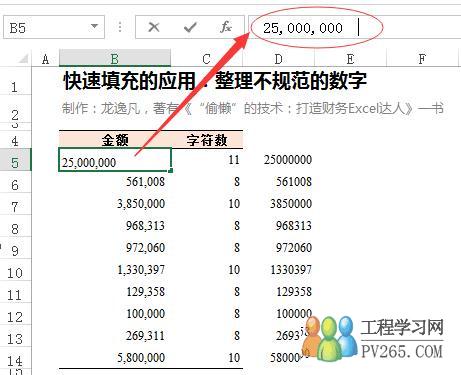Screen dimensions: 461x375
Task: Select cell D10 with 1330397
Action: [x=278, y=269]
